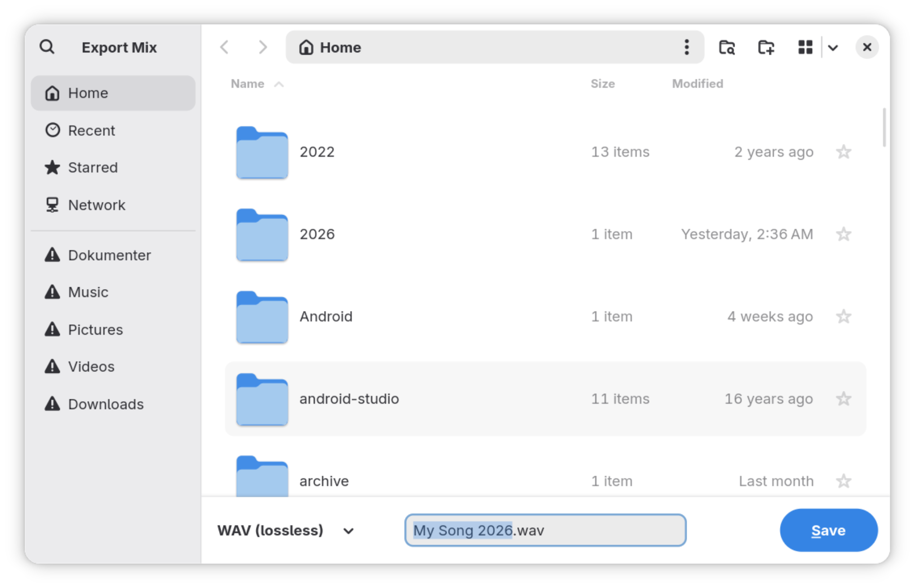Image resolution: width=914 pixels, height=588 pixels.
Task: Open the WAV (lossless) format dropdown
Action: [286, 531]
